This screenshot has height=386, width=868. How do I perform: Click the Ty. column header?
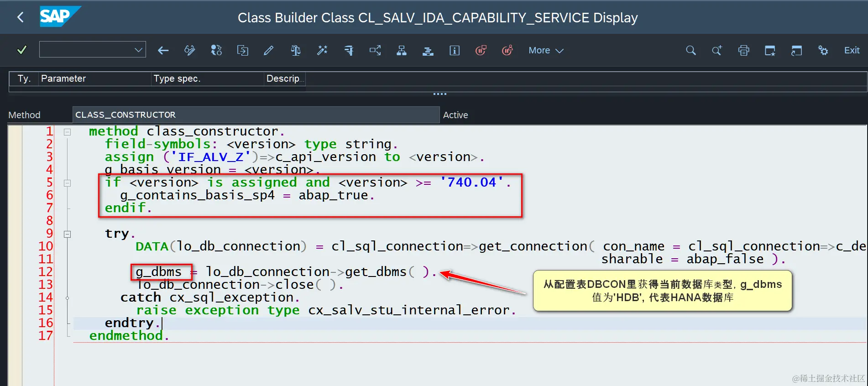pos(24,78)
